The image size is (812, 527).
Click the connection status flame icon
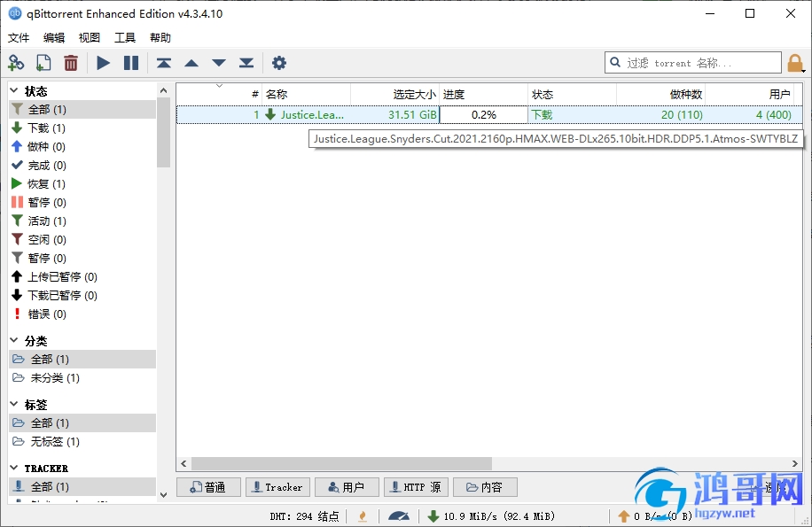tap(363, 516)
